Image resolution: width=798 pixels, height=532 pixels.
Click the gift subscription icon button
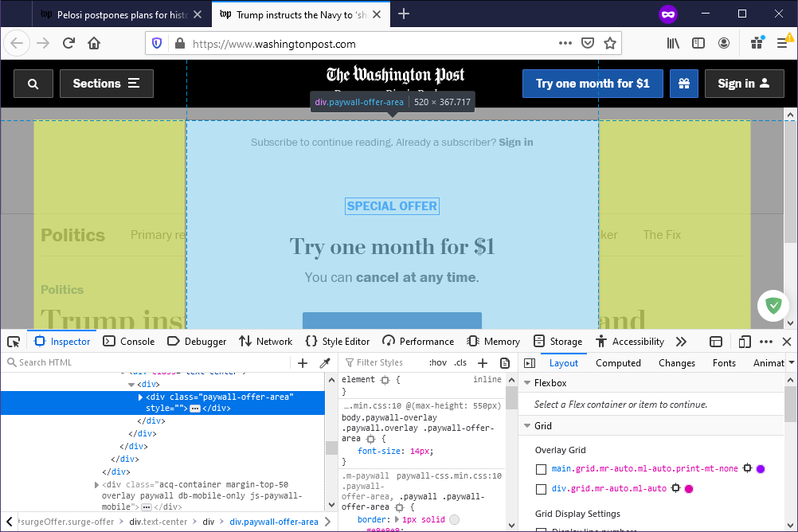683,84
